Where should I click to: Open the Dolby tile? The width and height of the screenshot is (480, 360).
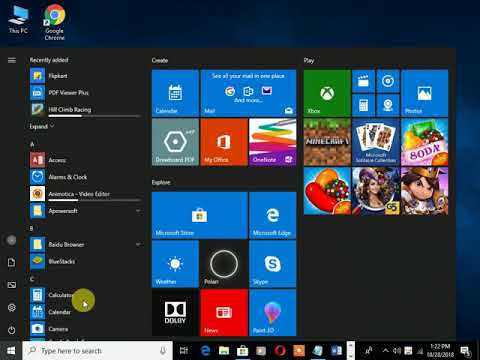[x=175, y=313]
